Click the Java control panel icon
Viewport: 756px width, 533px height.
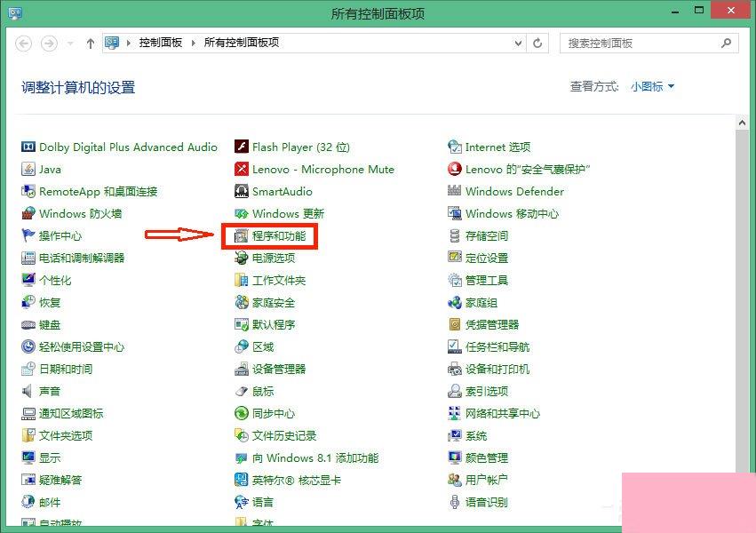[28, 169]
